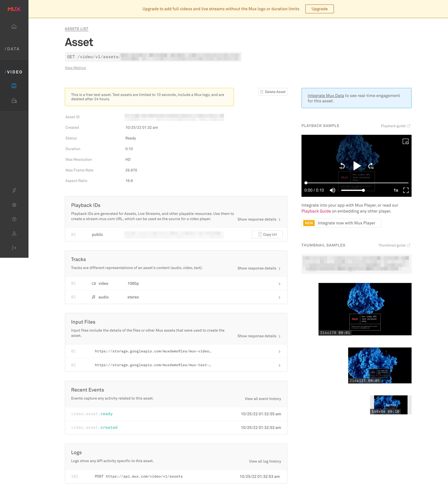Enter fullscreen on the player
448x498 pixels.
(406, 190)
